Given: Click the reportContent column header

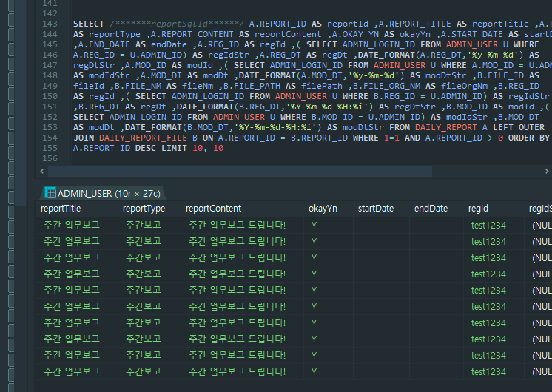Looking at the screenshot, I should click(x=213, y=209).
